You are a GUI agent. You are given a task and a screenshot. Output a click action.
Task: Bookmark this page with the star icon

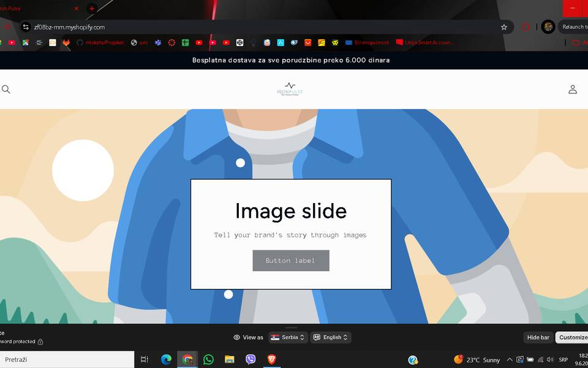coord(504,27)
